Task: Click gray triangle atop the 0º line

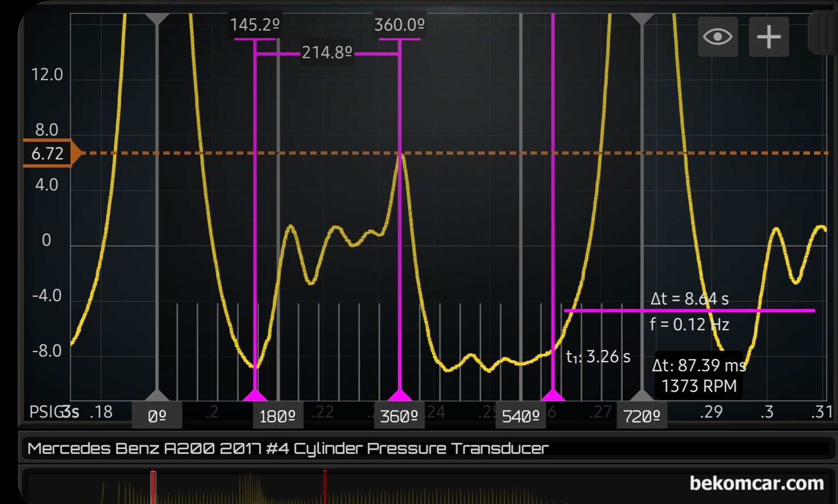Action: pyautogui.click(x=157, y=19)
